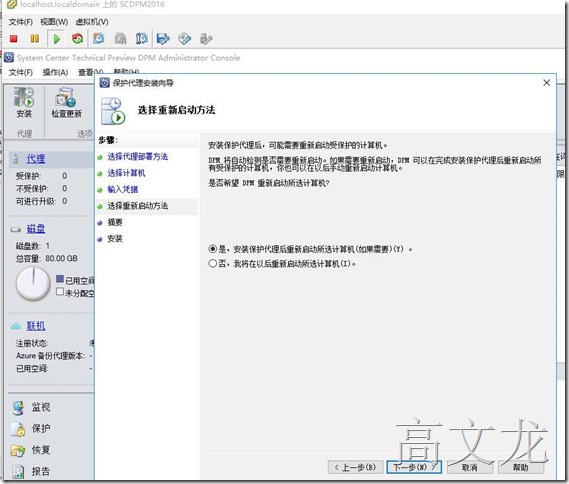
Task: Click the 已用空间 legend color square
Action: click(x=60, y=279)
